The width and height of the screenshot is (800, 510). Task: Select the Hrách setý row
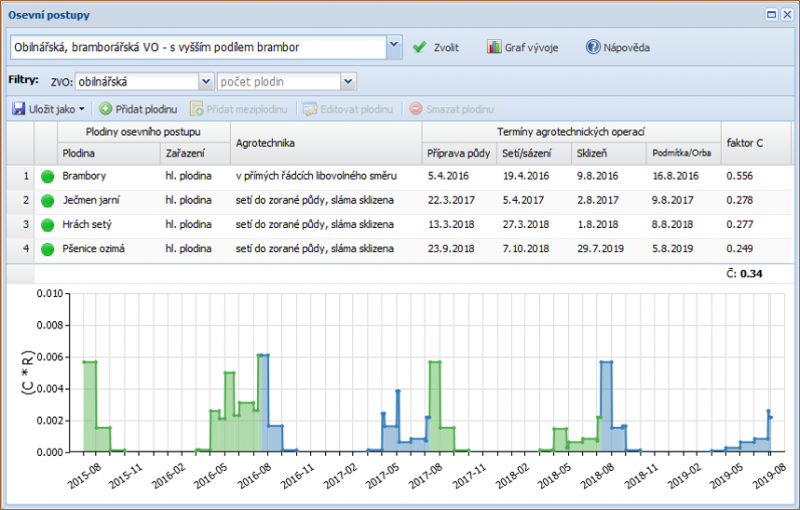87,222
